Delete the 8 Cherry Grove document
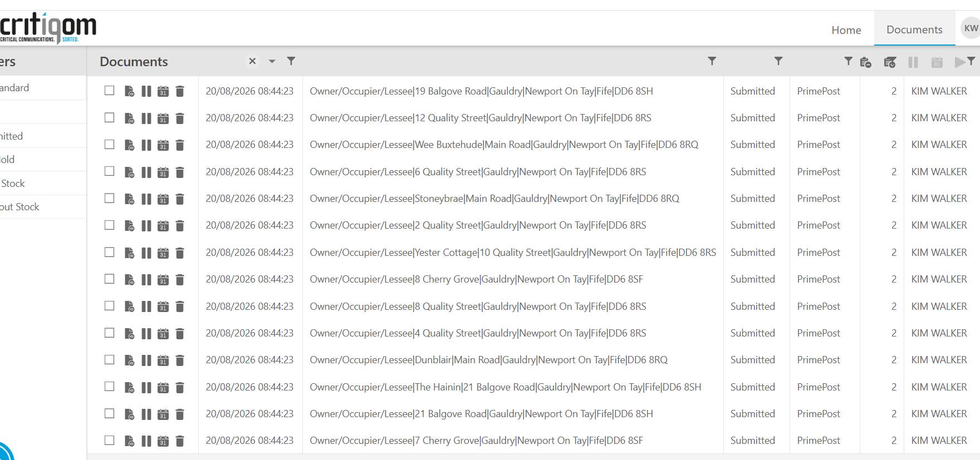Screen dimensions: 980x460 180,280
